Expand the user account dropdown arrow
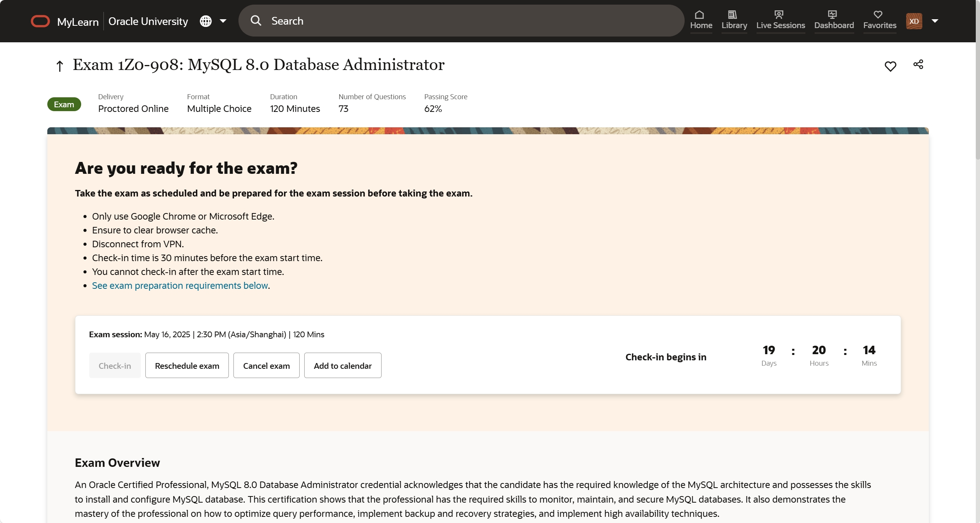The height and width of the screenshot is (523, 980). click(x=935, y=21)
